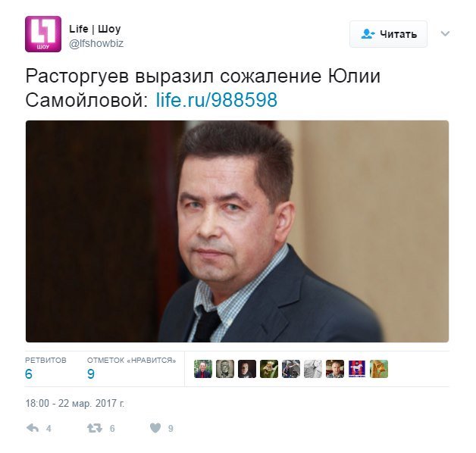The width and height of the screenshot is (476, 453).
Task: Open the Life Шоу profile avatar
Action: click(43, 34)
